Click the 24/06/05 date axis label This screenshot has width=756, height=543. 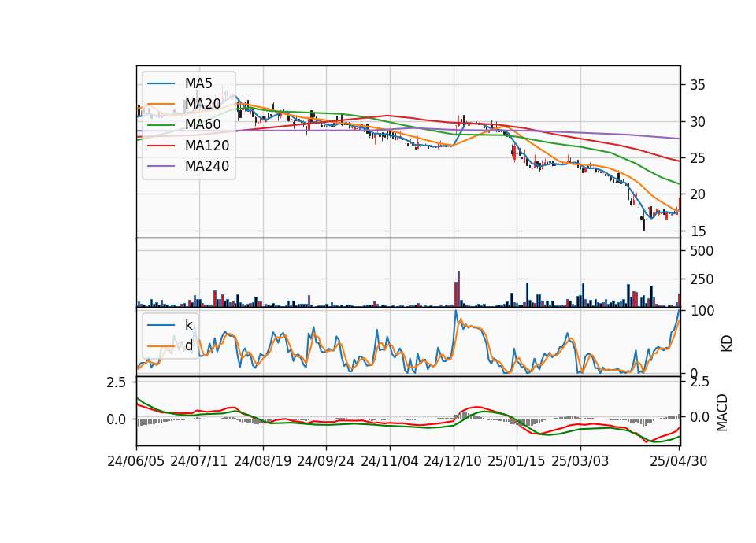pyautogui.click(x=136, y=461)
